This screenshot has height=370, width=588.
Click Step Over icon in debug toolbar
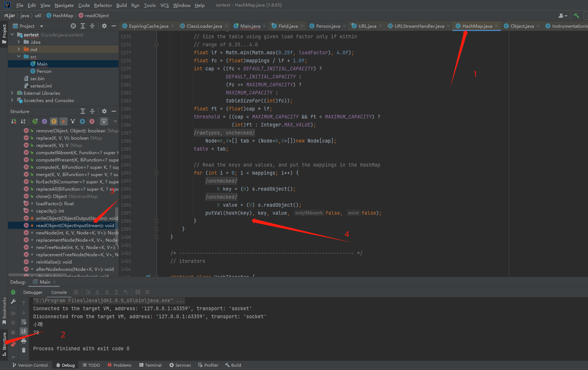[x=88, y=292]
